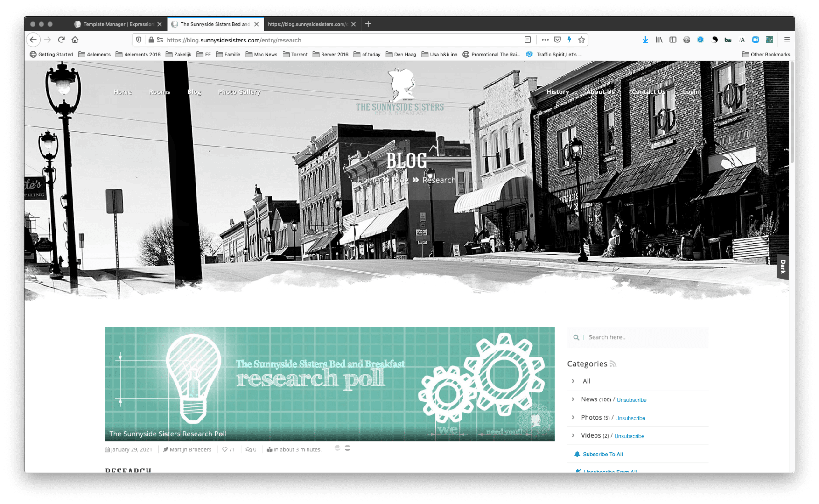Expand the Photos category chevron
819x504 pixels.
point(573,417)
